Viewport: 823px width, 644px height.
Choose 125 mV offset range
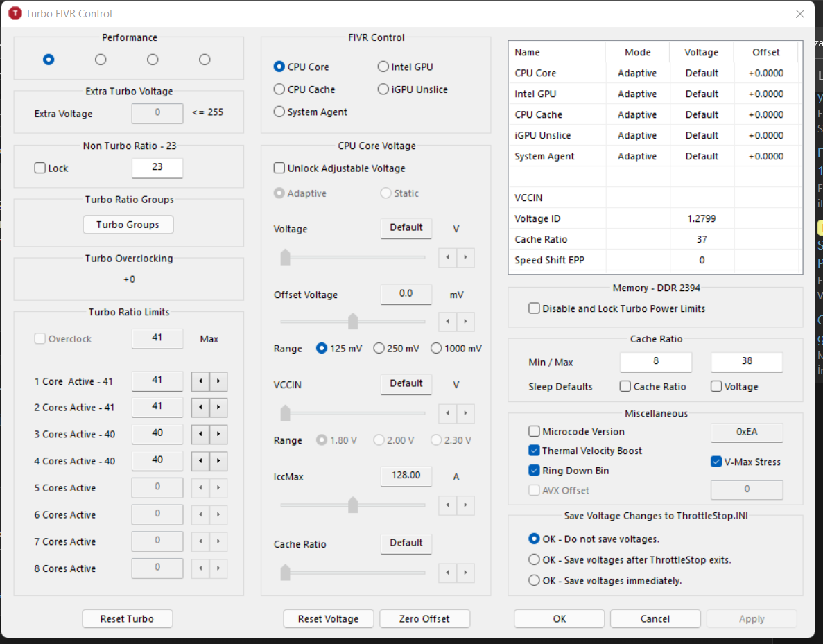(x=339, y=349)
